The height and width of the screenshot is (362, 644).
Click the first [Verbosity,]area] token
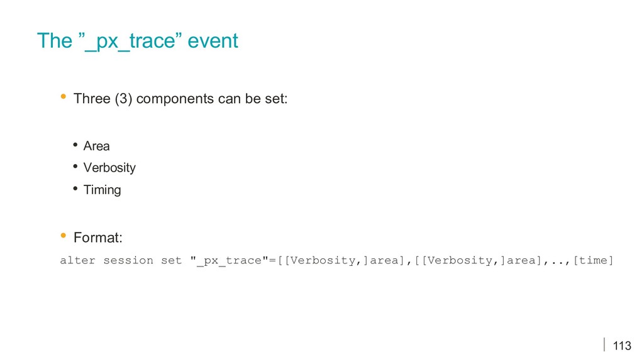point(341,261)
